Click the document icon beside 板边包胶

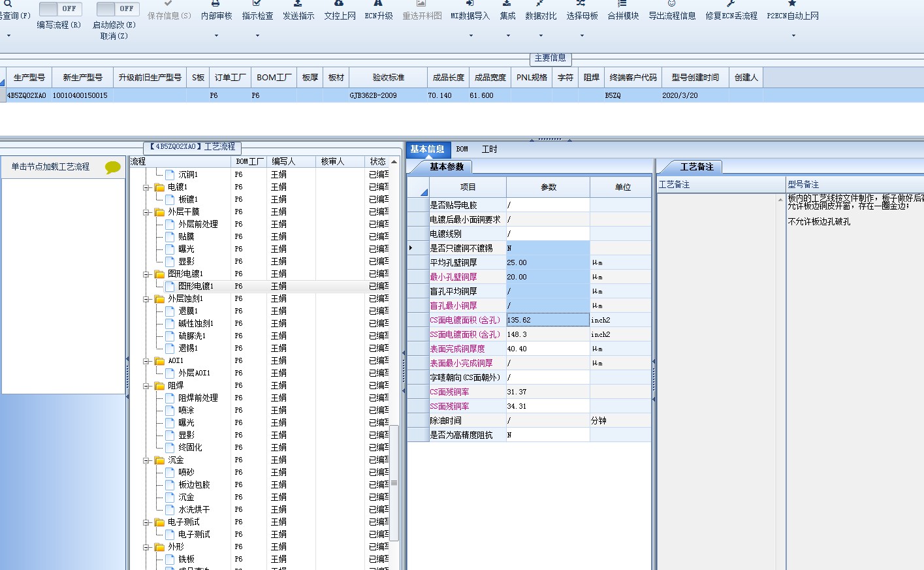pos(170,484)
